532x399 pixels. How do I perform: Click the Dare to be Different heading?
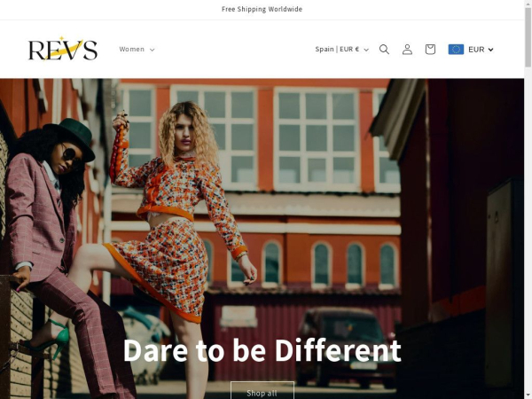pos(262,350)
